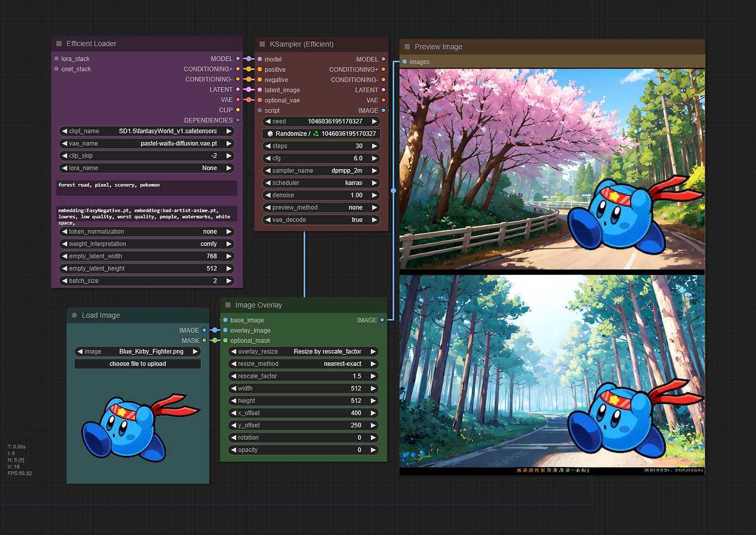Collapse the Efficient Loader node via its title dot
This screenshot has height=535, width=756.
click(59, 44)
